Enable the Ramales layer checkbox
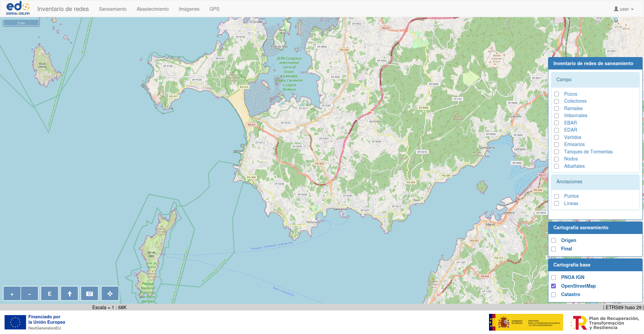This screenshot has width=644, height=334. pyautogui.click(x=556, y=108)
